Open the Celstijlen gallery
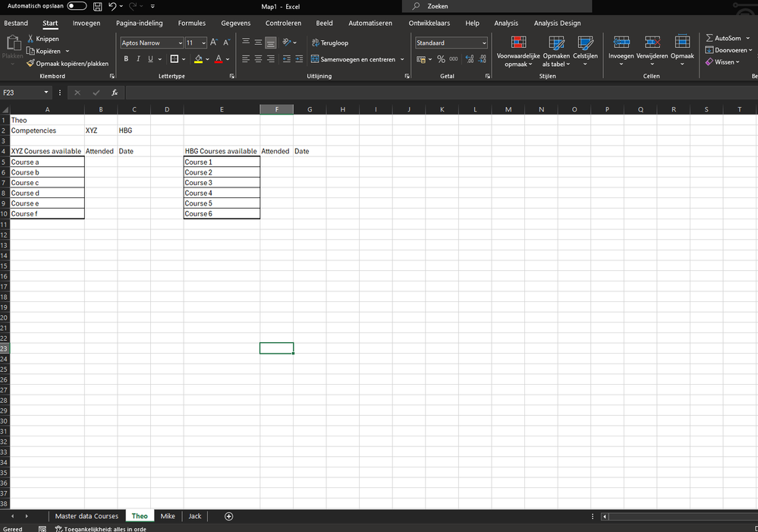Screen dimensions: 758x532 coord(585,52)
